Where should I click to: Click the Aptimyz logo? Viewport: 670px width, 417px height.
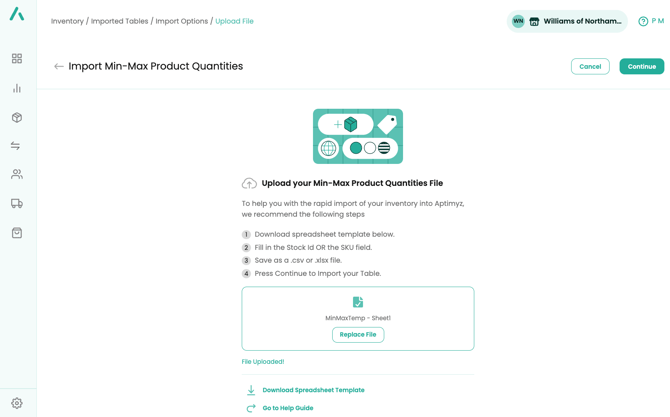17,14
